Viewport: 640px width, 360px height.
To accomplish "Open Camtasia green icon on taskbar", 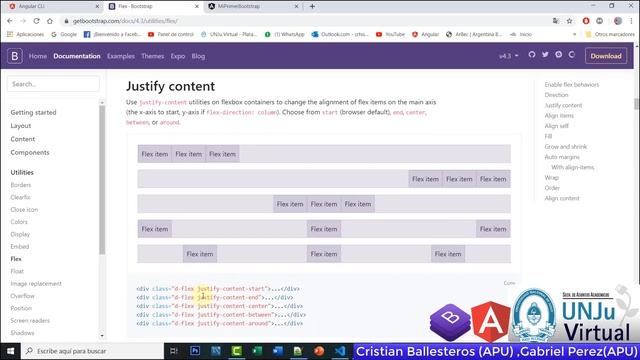I will [236, 351].
